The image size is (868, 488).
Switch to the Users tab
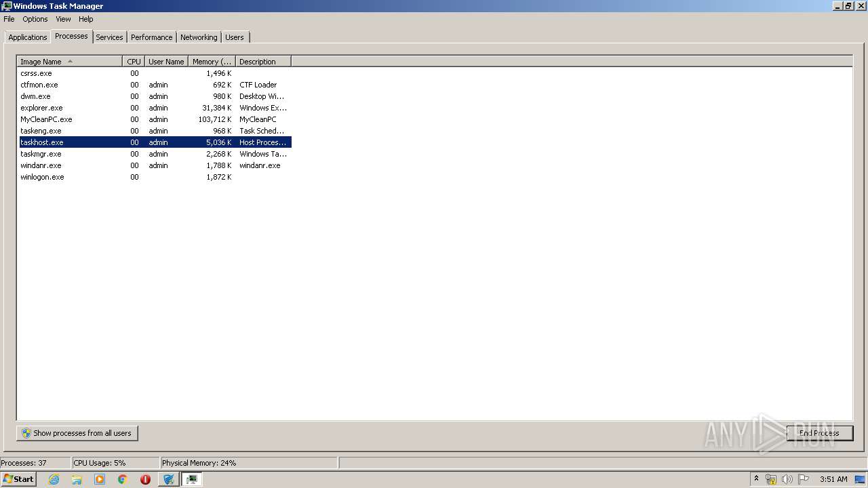(x=235, y=37)
